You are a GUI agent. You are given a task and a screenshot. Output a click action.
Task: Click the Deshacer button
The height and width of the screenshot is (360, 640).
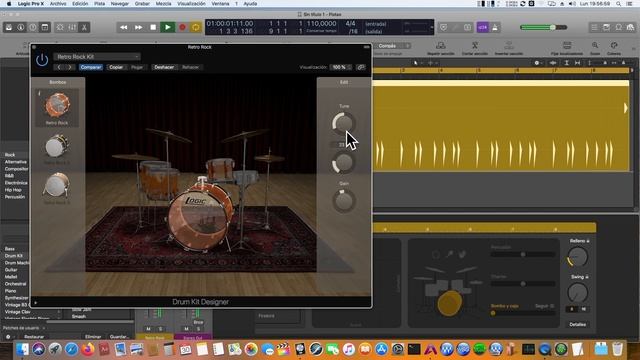[x=164, y=67]
